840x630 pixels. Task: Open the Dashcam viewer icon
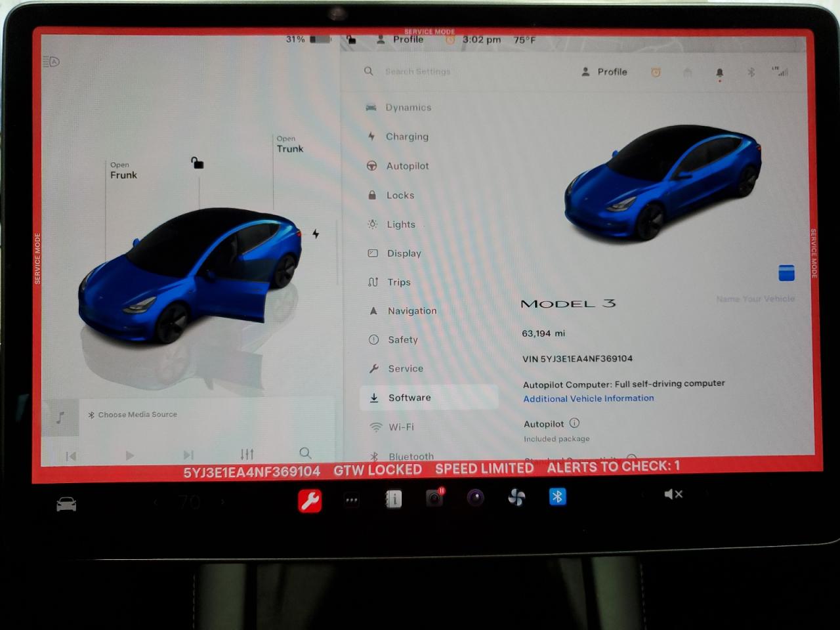pos(434,499)
